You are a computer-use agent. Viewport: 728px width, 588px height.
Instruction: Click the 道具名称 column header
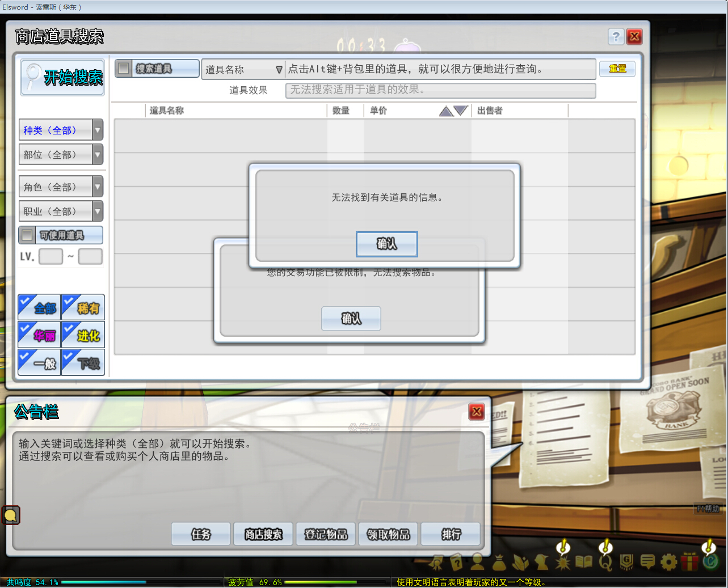167,111
